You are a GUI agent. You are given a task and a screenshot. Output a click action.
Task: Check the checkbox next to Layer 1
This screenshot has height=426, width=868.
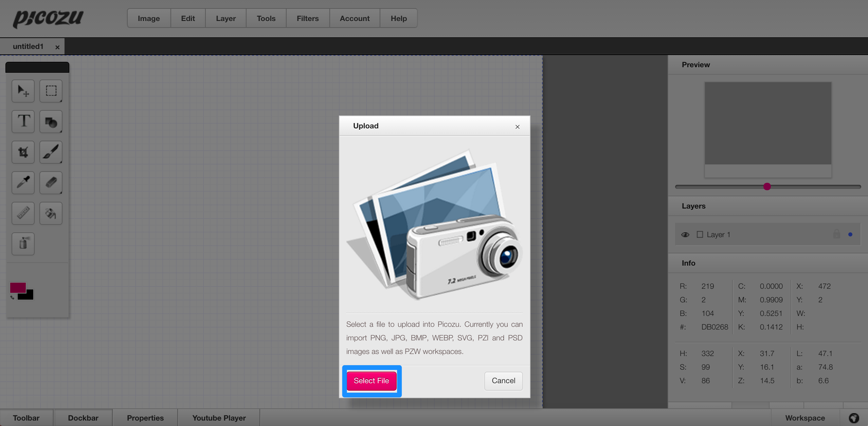click(x=700, y=234)
